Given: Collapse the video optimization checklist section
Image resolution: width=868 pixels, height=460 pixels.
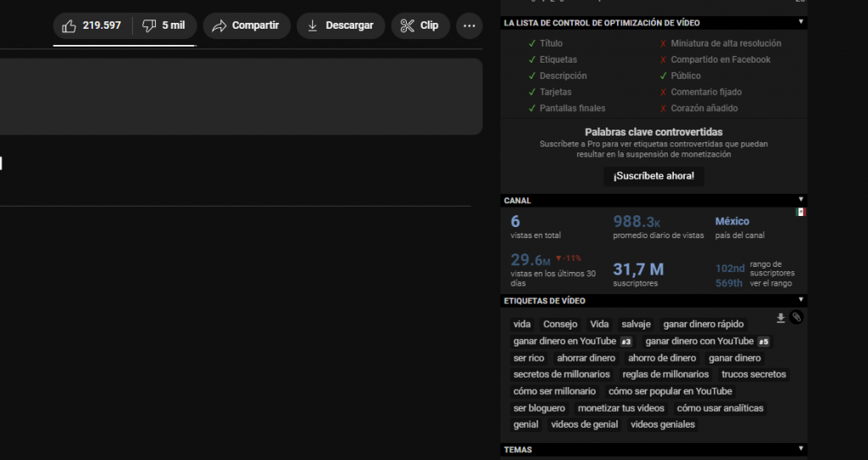Looking at the screenshot, I should click(801, 23).
